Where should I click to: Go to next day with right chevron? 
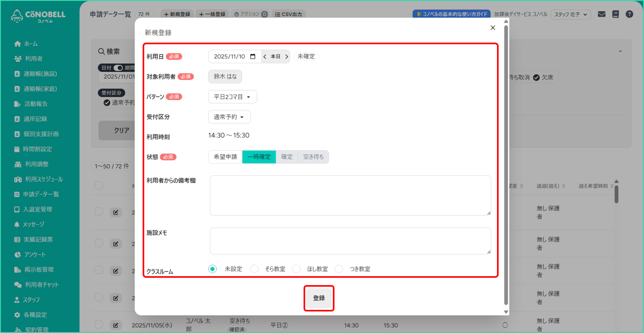(x=286, y=56)
